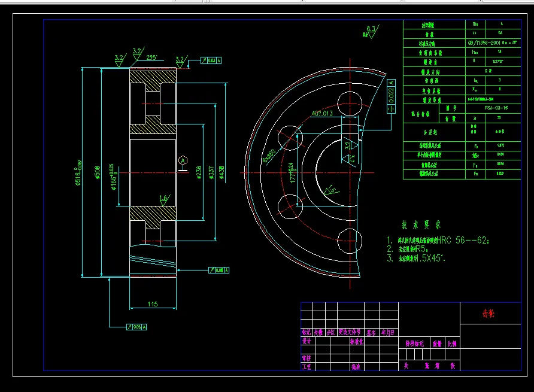Select the 审核 title block label
This screenshot has height=392, width=534.
coord(306,358)
